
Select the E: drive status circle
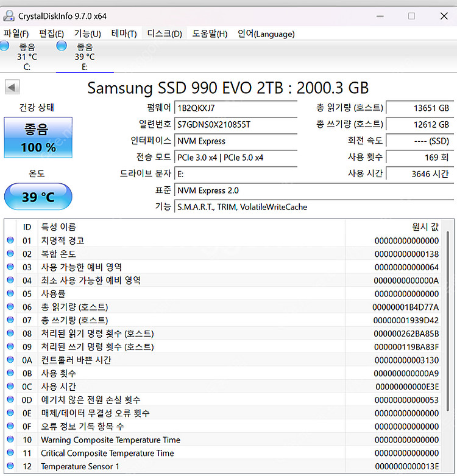62,46
